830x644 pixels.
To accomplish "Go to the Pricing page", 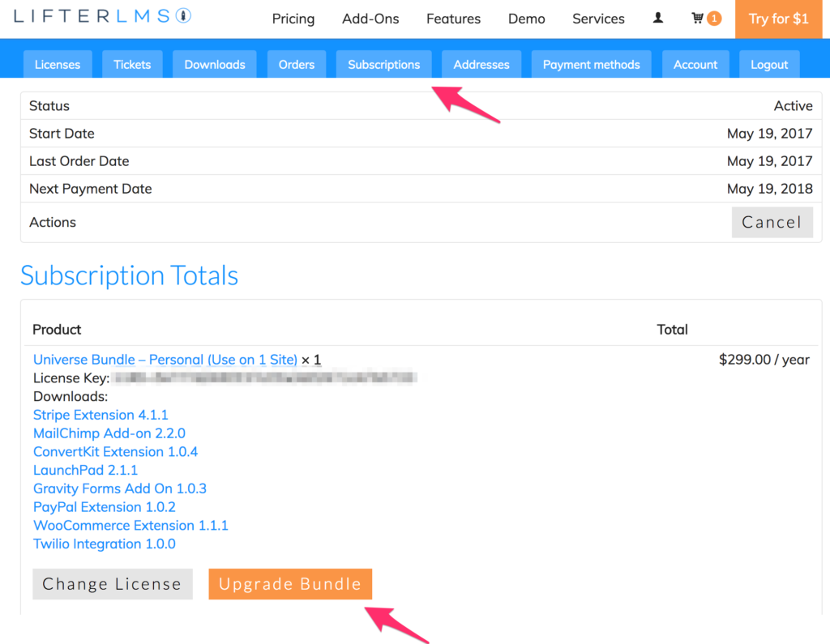I will click(x=293, y=19).
